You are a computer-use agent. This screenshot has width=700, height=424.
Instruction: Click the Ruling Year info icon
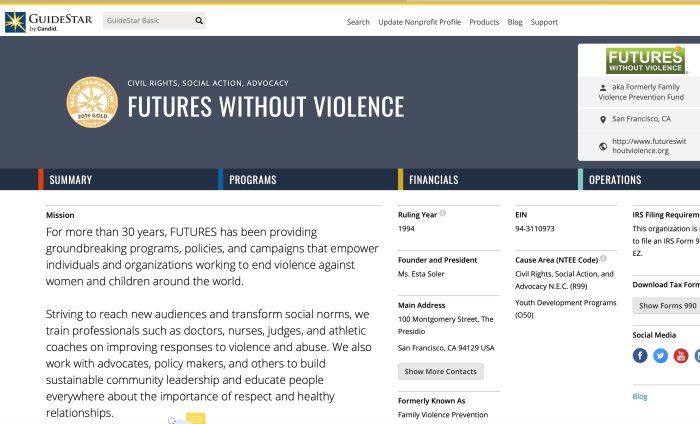pos(443,213)
